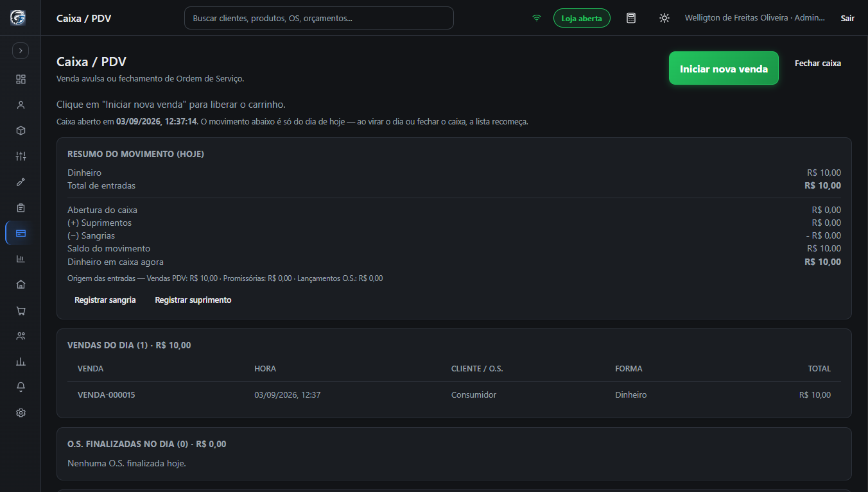Open the products box icon in sidebar

(21, 130)
